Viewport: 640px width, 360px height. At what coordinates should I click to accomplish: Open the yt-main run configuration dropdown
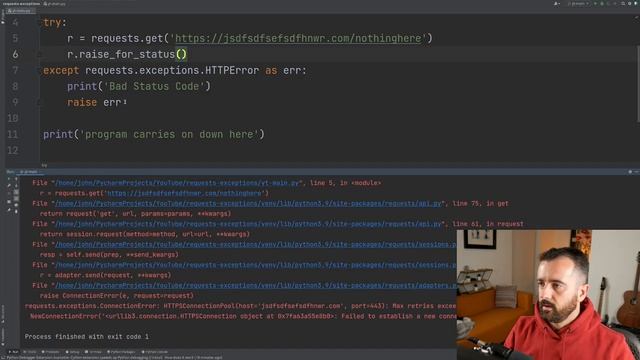(579, 4)
